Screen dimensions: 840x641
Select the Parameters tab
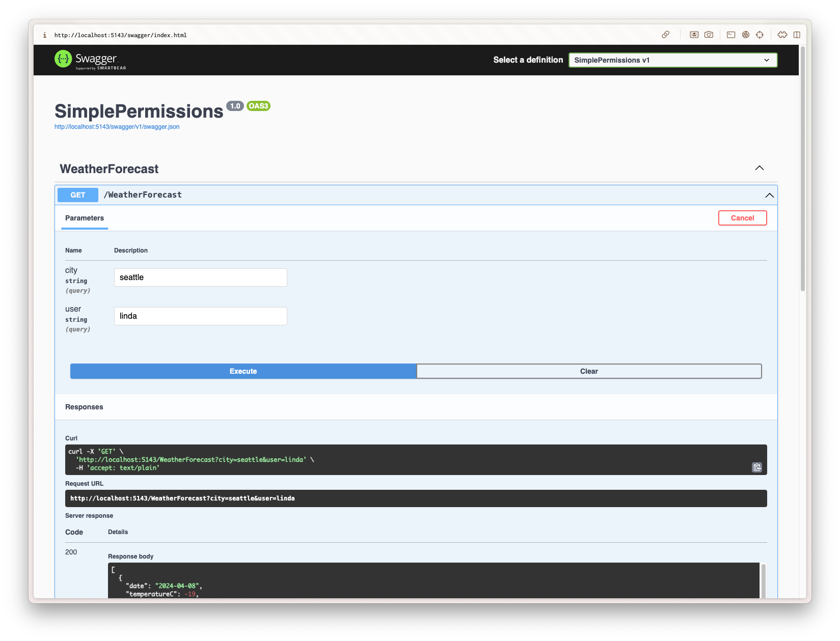(85, 218)
